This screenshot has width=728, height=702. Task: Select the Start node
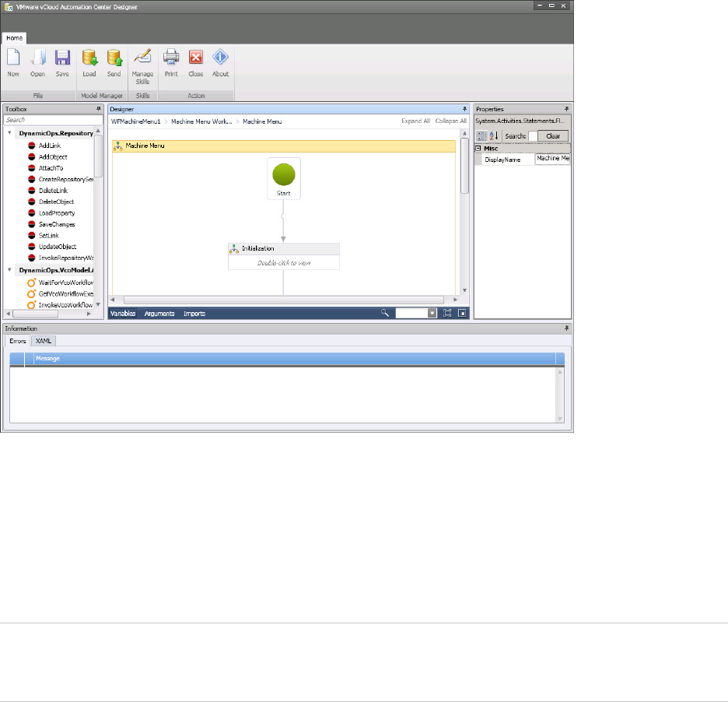284,179
